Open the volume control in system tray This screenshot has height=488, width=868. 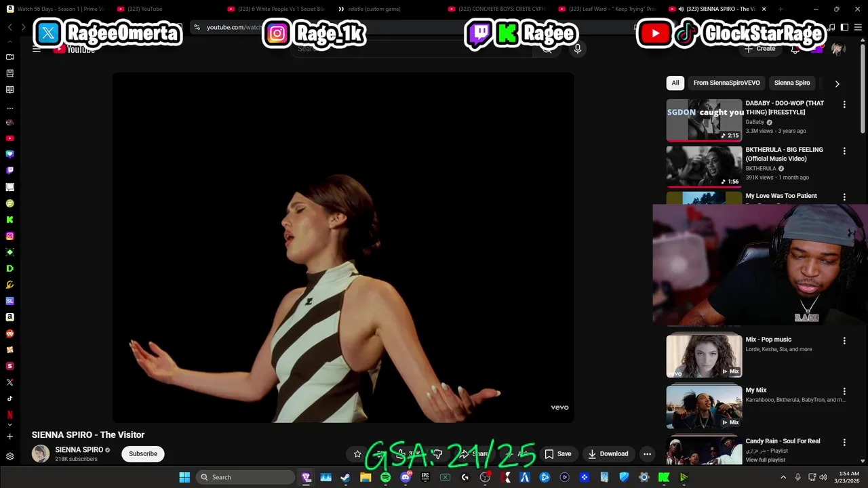(x=824, y=477)
